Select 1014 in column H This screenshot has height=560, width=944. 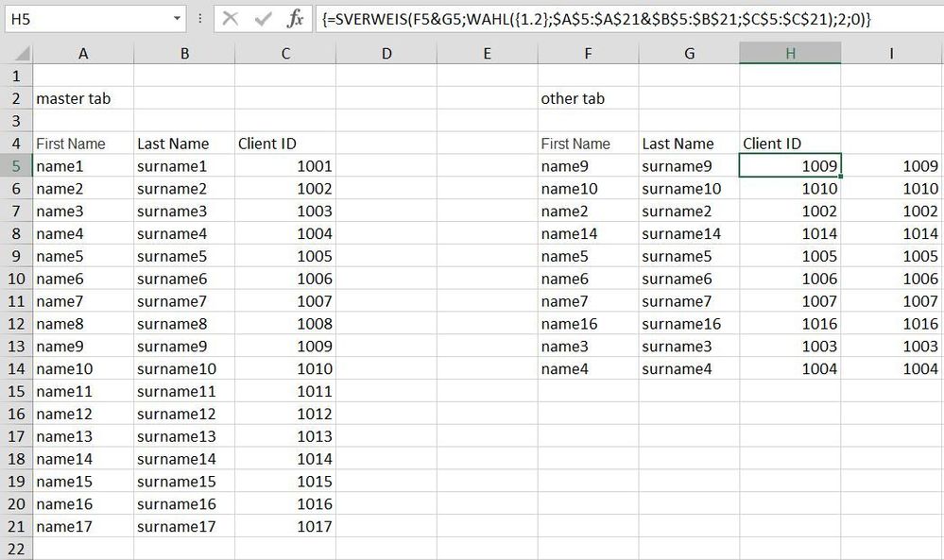(x=790, y=233)
